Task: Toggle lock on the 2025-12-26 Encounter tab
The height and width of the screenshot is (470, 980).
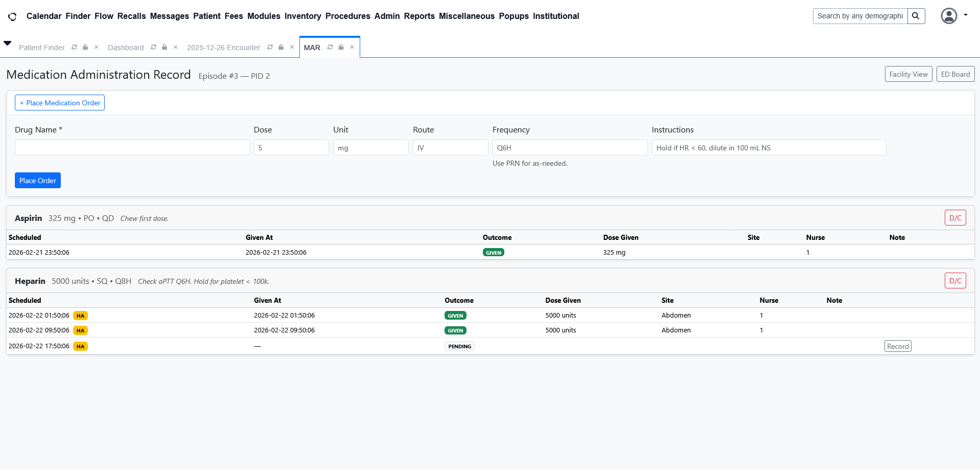Action: click(281, 47)
